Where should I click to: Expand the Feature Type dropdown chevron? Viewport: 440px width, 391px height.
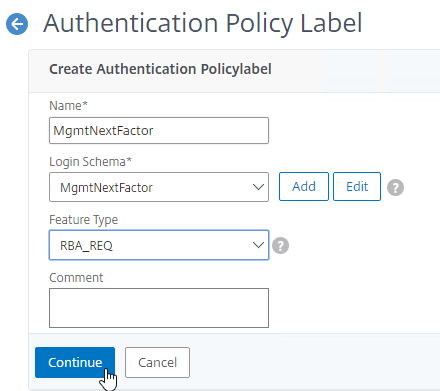258,245
